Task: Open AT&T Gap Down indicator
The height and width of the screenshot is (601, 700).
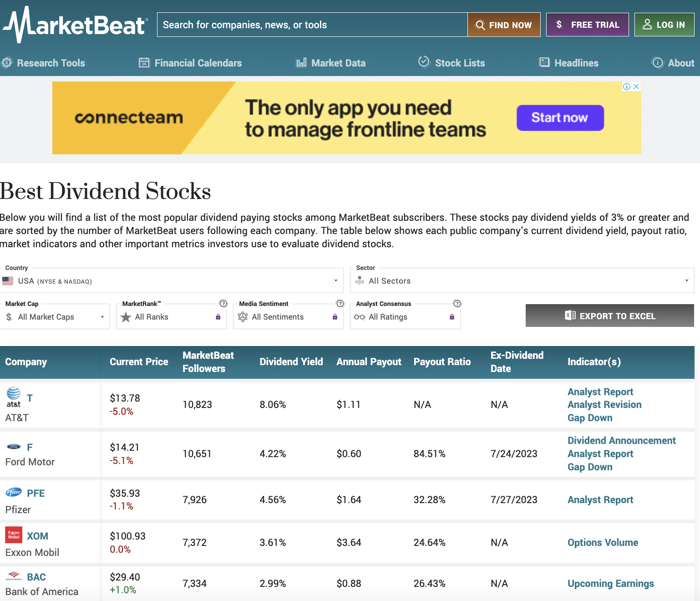Action: coord(590,418)
